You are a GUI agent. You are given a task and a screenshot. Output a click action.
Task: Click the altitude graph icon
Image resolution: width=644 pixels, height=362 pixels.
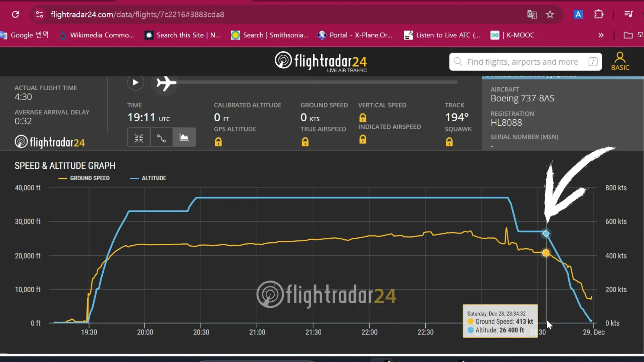point(184,138)
